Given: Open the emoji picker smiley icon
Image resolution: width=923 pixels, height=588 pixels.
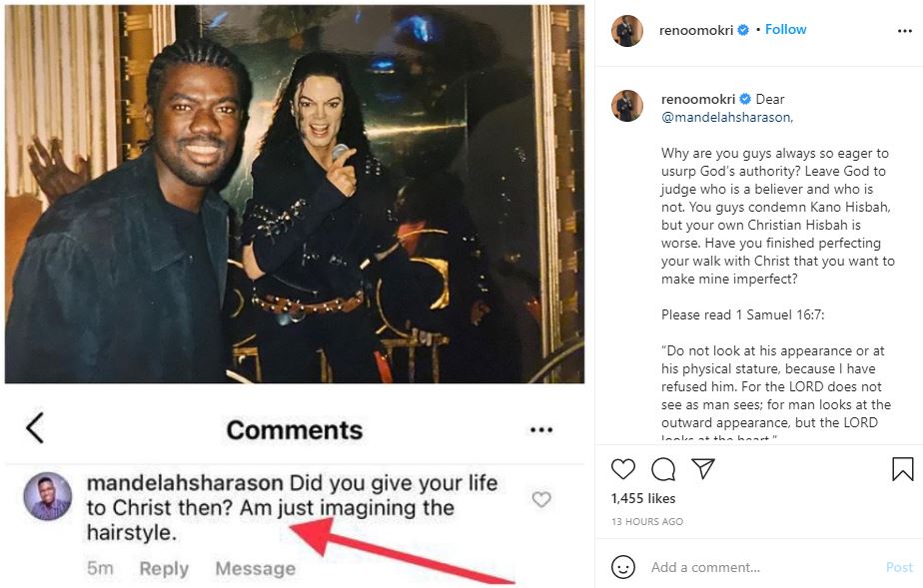Looking at the screenshot, I should [623, 567].
